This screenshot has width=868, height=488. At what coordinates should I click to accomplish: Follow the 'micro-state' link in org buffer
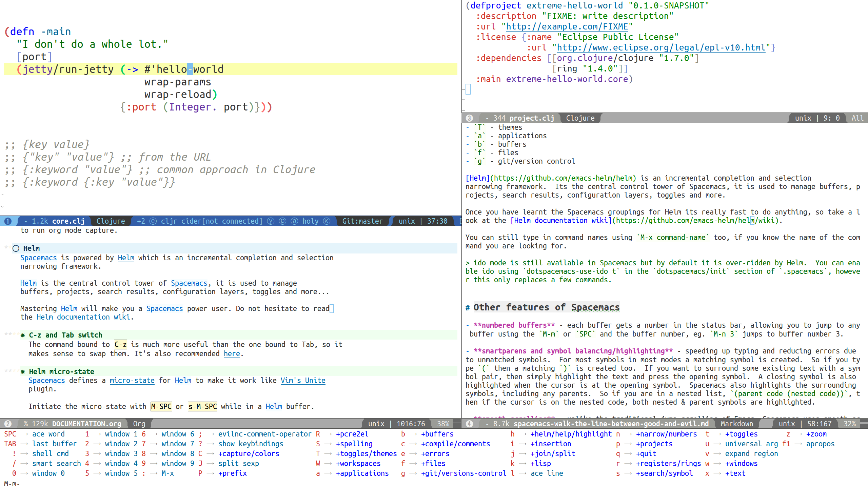132,381
